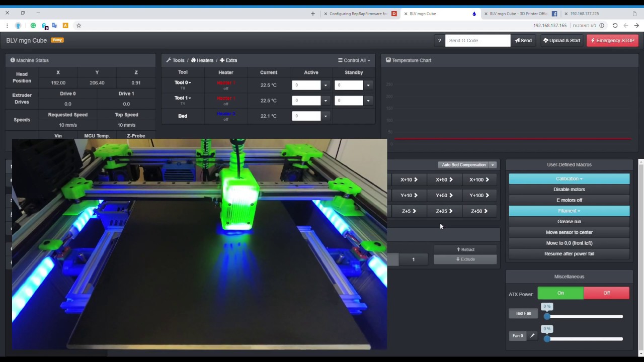Switch to the BLV mgn Cube 3D Printer tab
Image resolution: width=644 pixels, height=362 pixels.
coord(520,14)
